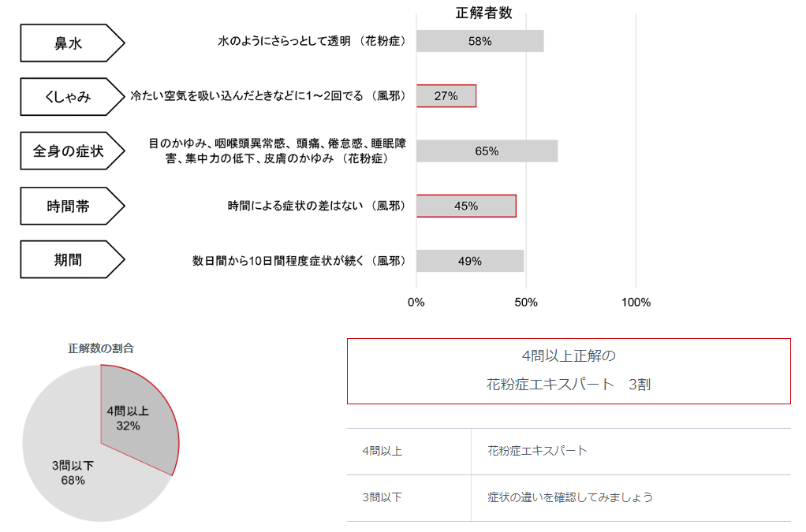This screenshot has height=532, width=806.
Task: Click the red-outlined 45% bar
Action: (x=466, y=206)
